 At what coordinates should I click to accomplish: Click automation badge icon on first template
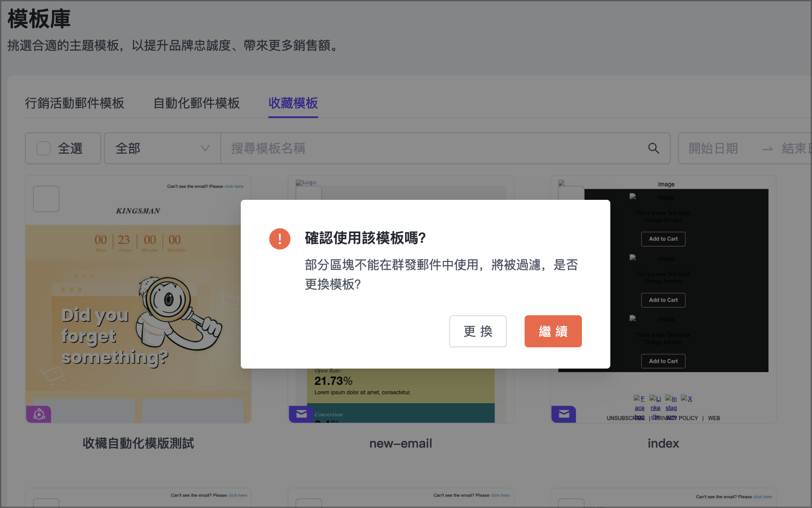[x=39, y=414]
